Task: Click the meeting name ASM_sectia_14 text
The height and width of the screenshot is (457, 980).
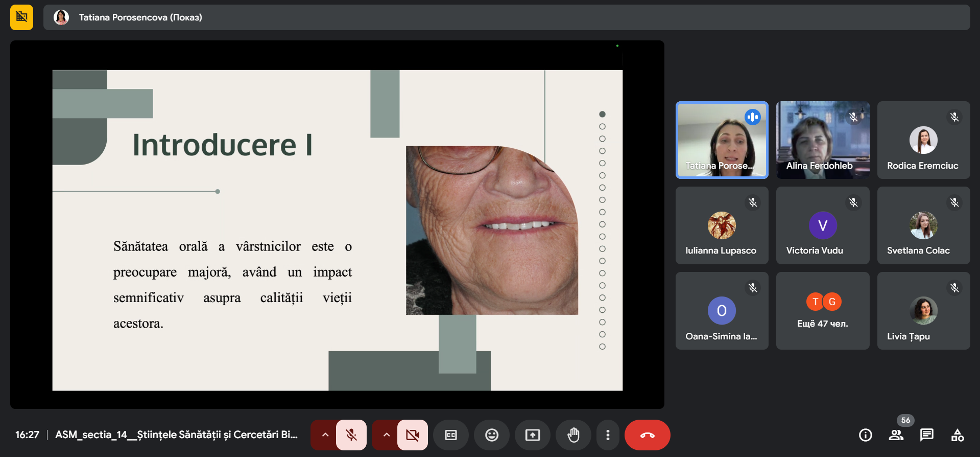Action: click(176, 435)
